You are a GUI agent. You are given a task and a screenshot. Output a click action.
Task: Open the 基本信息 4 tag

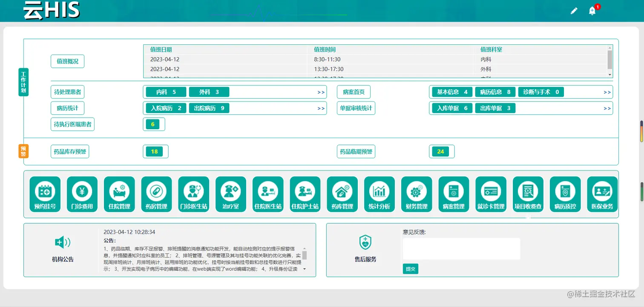[452, 92]
